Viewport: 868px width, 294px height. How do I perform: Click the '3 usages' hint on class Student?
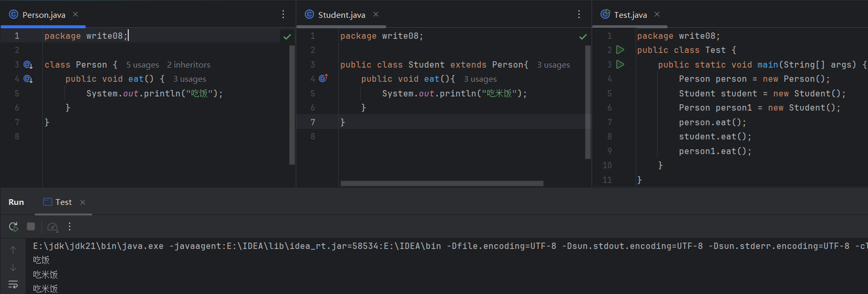(x=553, y=65)
